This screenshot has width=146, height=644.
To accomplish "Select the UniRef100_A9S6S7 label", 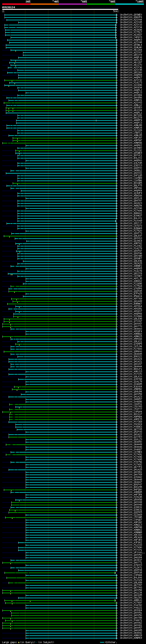I will coord(131,311).
